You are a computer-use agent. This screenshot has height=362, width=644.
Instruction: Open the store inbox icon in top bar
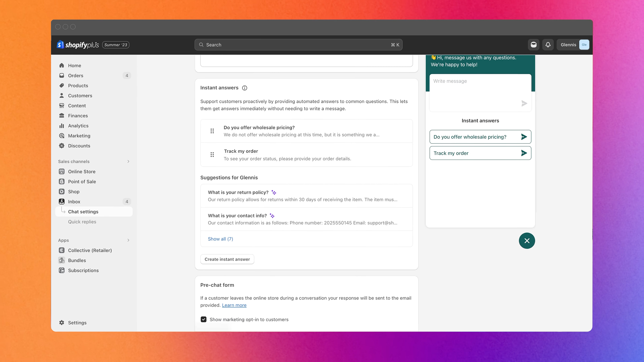click(533, 45)
